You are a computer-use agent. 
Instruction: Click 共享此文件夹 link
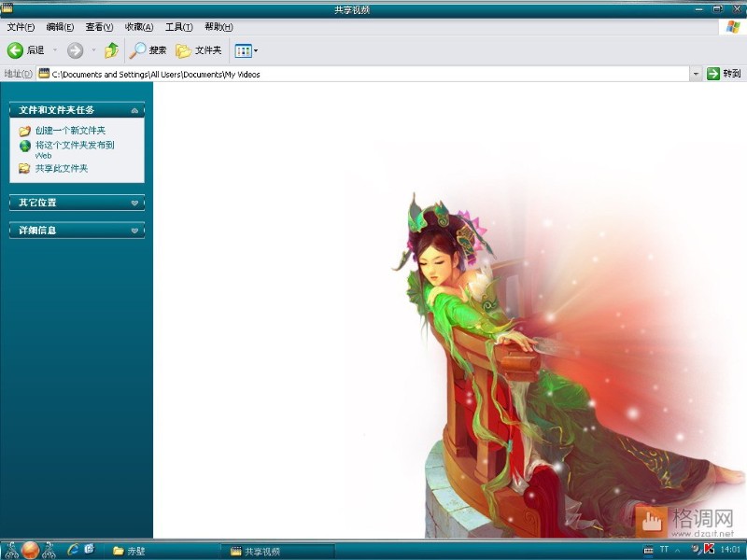coord(62,168)
